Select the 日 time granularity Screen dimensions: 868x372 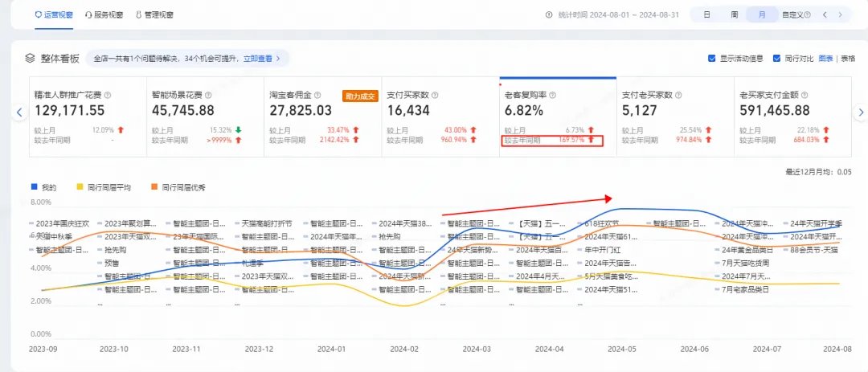(707, 15)
